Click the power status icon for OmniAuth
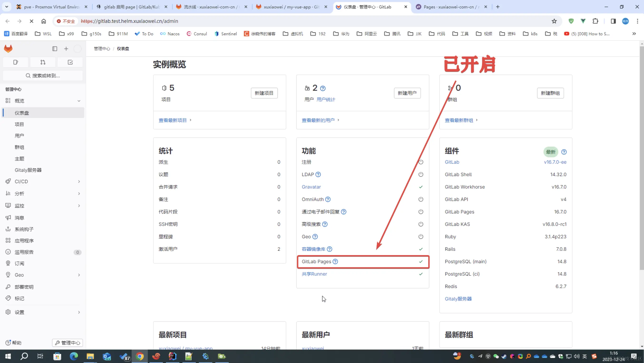This screenshot has width=644, height=363. click(x=421, y=199)
